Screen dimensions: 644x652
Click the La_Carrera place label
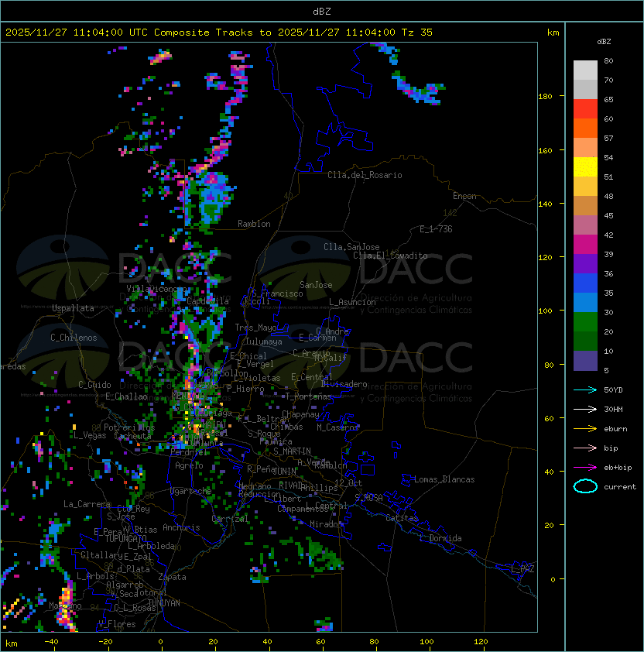pos(87,504)
